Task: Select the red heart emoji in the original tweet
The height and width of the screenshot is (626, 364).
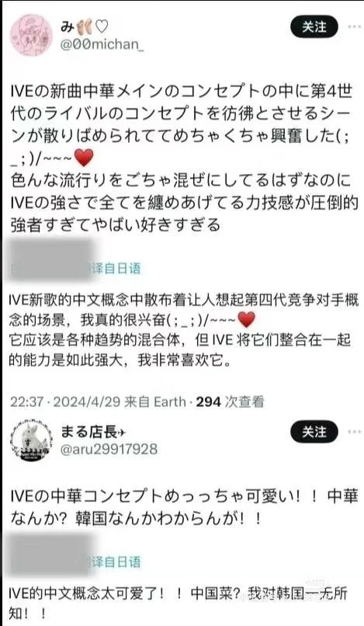Action: pyautogui.click(x=84, y=158)
